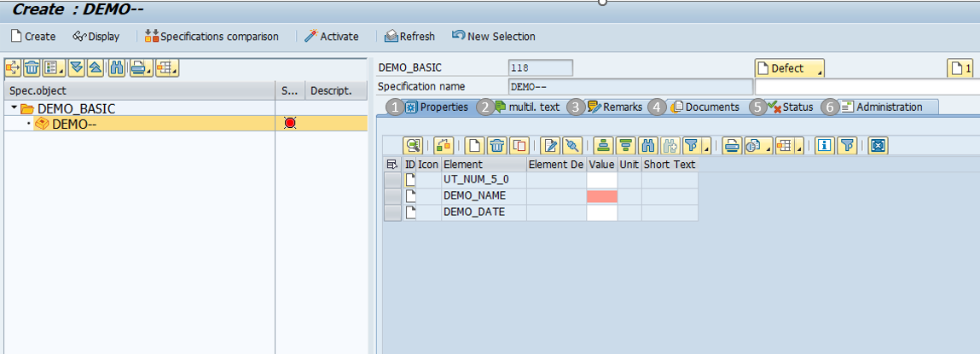
Task: Click the binoculars Find icon in tree toolbar
Action: 117,68
